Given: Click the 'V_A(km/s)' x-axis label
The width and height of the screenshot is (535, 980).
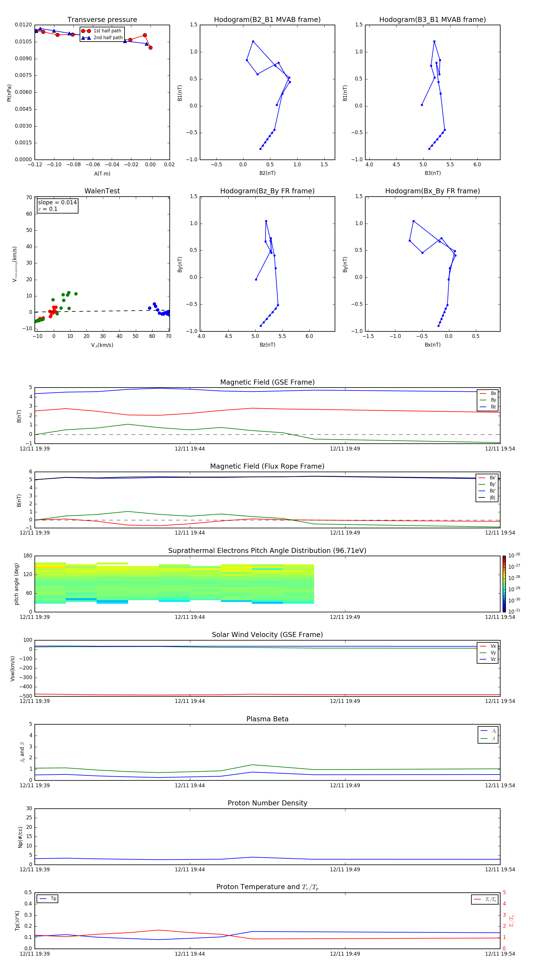Looking at the screenshot, I should (x=102, y=345).
